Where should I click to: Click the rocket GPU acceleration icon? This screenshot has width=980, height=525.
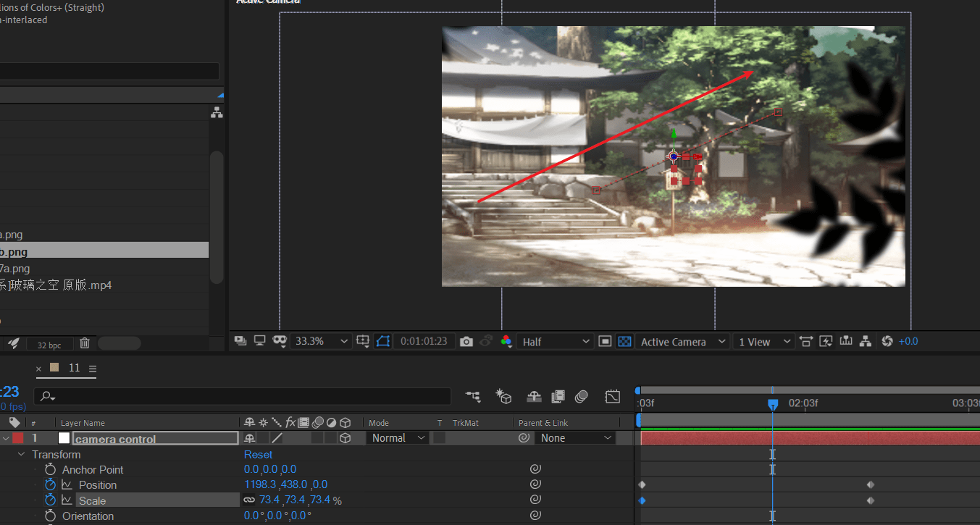pos(14,343)
